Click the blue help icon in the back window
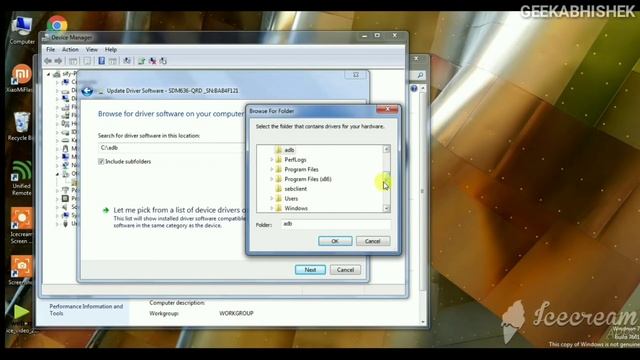This screenshot has width=640, height=360. pos(414,88)
